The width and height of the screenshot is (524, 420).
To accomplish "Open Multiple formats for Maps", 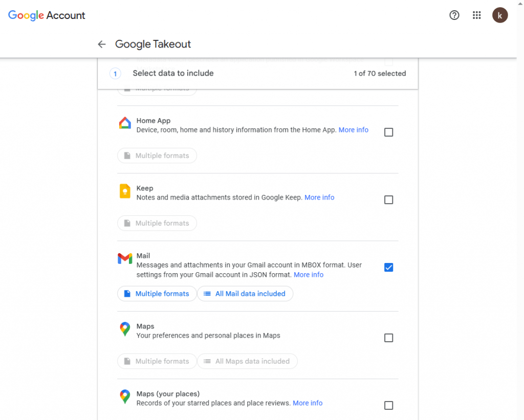I will point(157,361).
